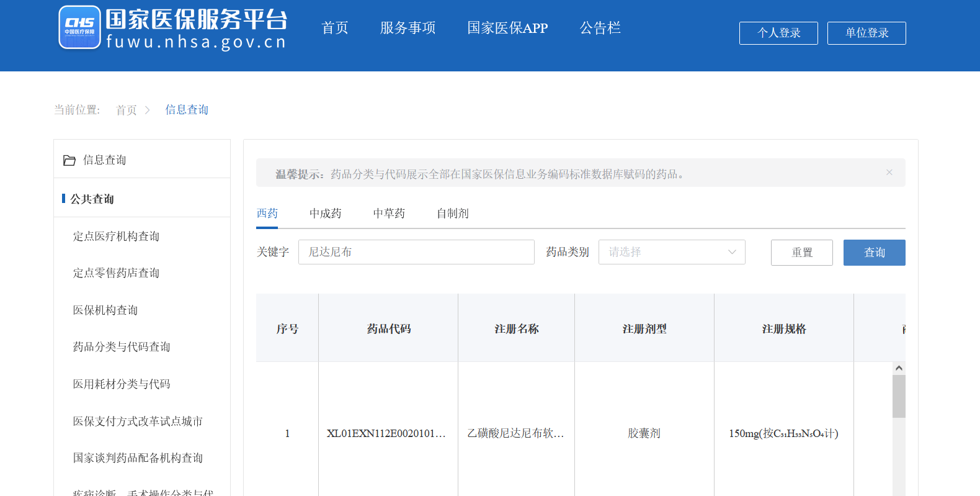Click the 个人登录 button
Screen dimensions: 980x496
(778, 33)
